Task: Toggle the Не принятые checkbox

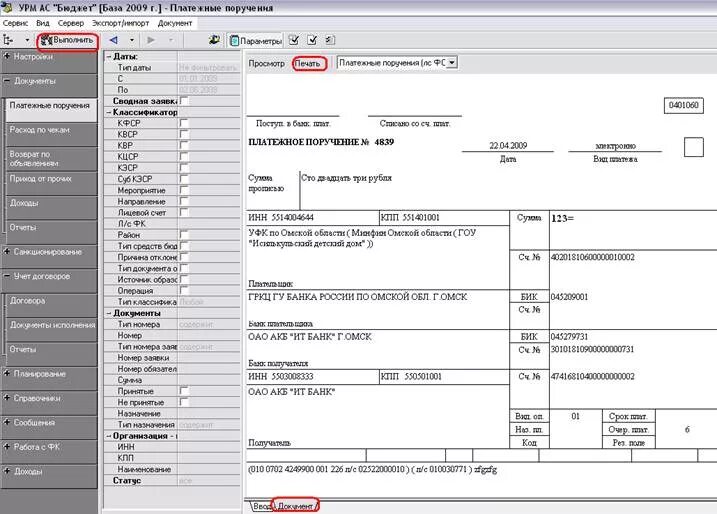Action: coord(184,402)
